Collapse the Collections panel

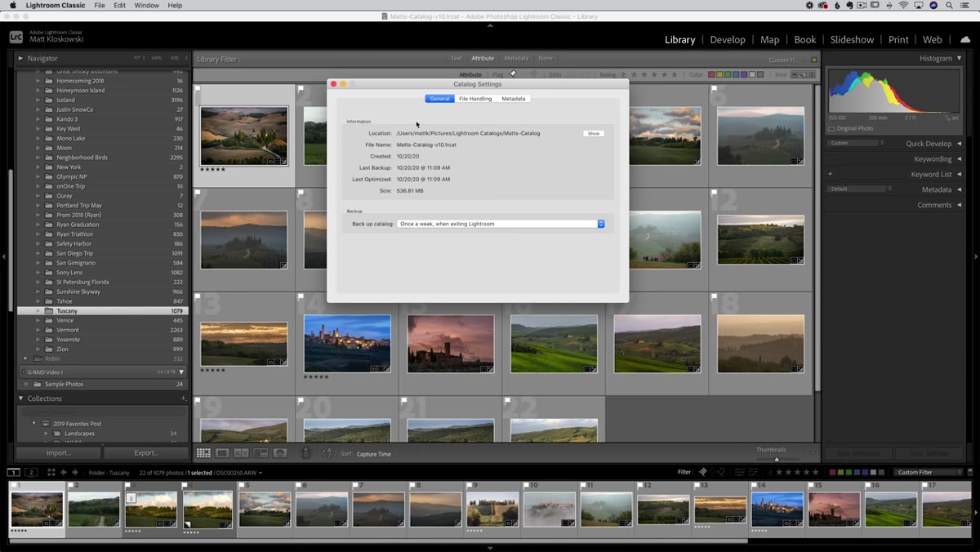[21, 398]
